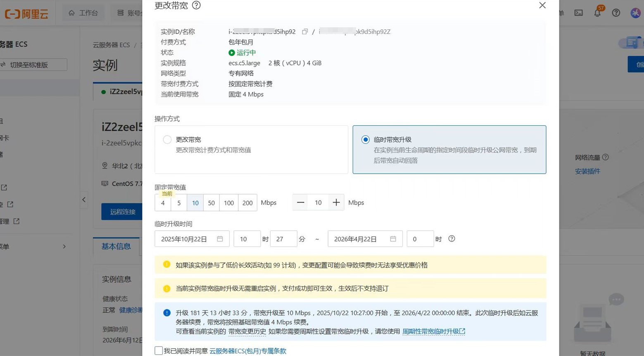
Task: Open the user avatar menu
Action: click(635, 13)
